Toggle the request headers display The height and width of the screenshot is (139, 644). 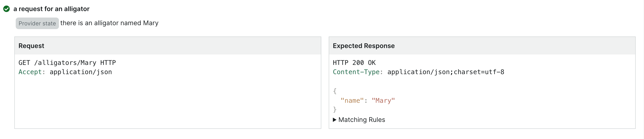(x=65, y=72)
